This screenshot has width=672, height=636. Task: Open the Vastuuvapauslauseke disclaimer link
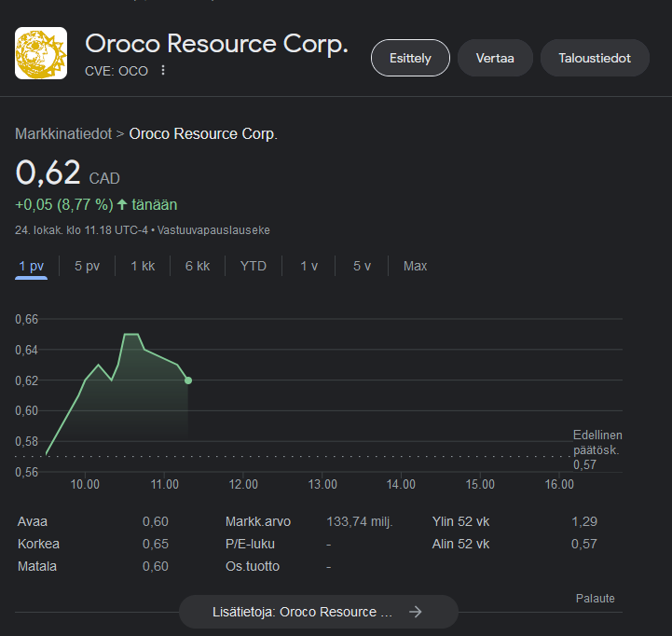click(213, 230)
